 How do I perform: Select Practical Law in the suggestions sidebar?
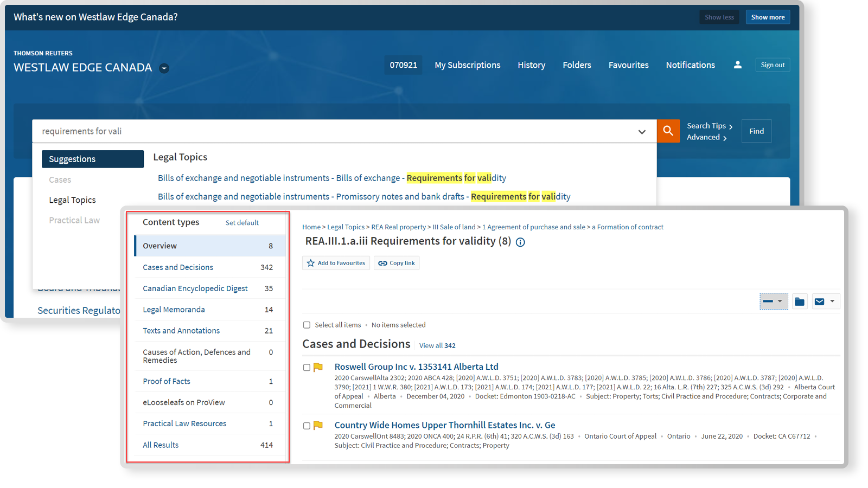click(x=74, y=220)
